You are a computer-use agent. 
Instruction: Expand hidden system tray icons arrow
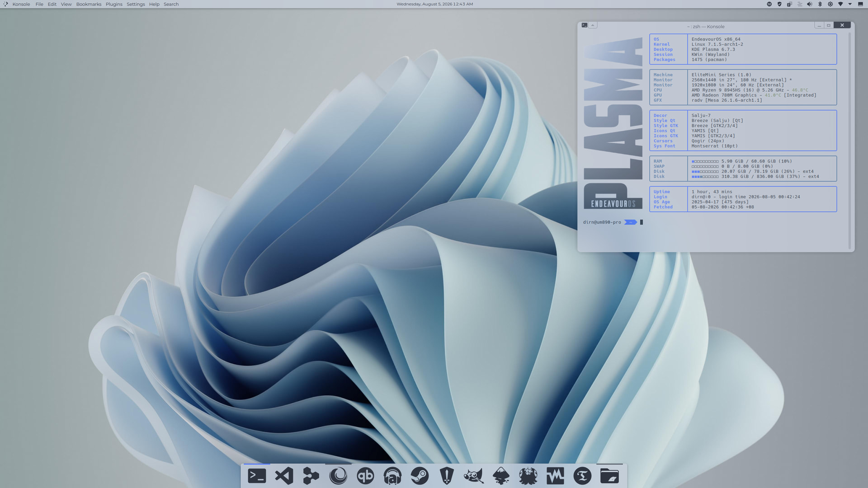[850, 4]
